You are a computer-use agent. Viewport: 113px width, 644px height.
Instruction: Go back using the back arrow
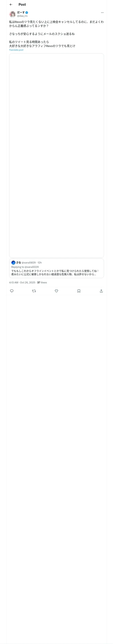click(11, 5)
